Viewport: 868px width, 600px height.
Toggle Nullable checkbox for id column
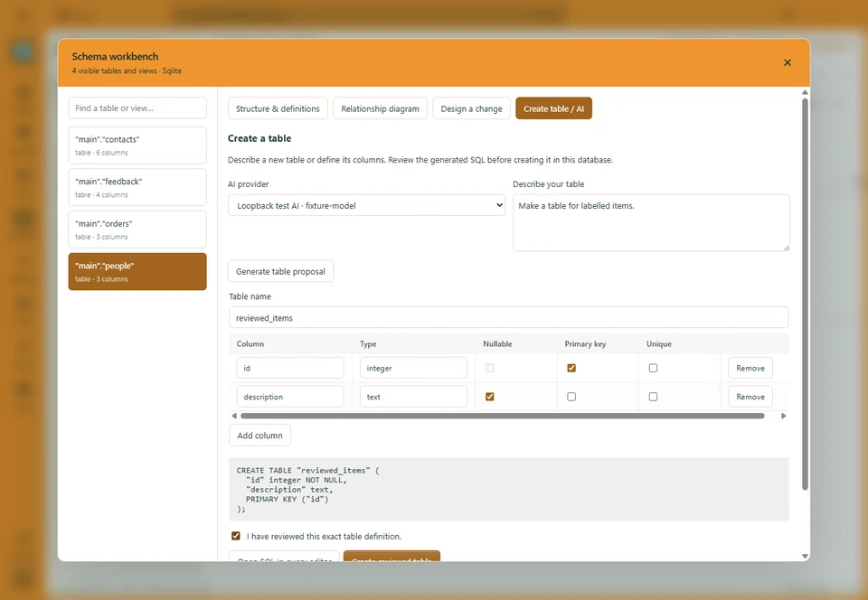489,368
